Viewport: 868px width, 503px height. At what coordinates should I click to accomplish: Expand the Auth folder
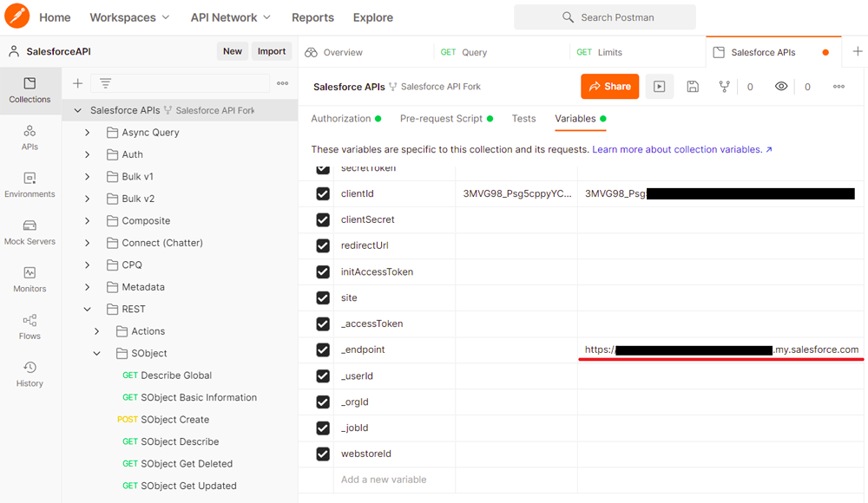(x=87, y=154)
